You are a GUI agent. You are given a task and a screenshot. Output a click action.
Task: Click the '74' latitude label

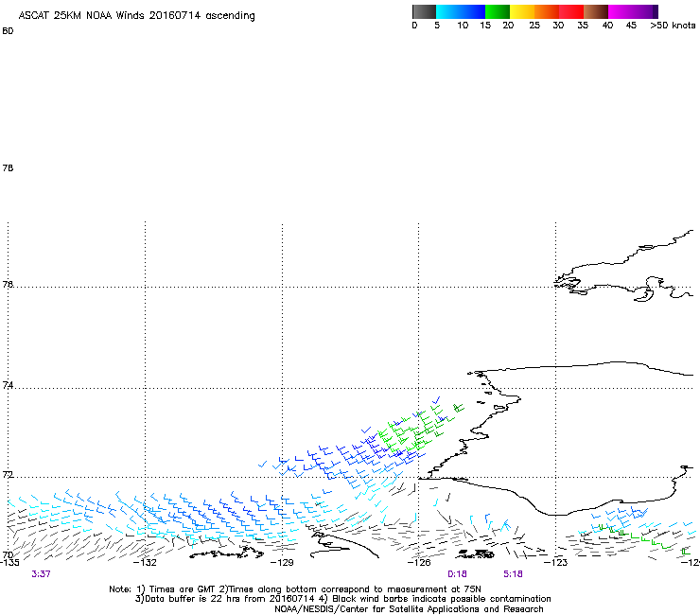(8, 385)
